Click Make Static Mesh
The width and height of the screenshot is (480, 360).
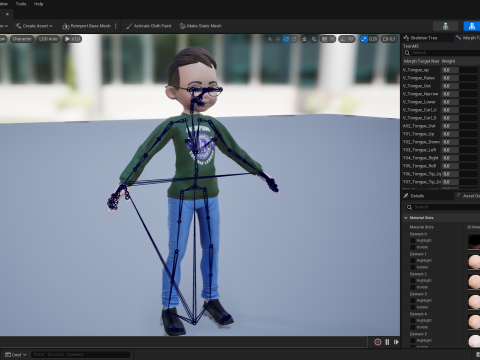tap(201, 26)
